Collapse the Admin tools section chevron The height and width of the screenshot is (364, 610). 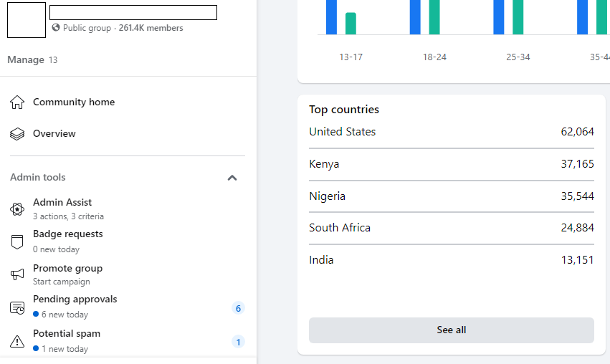tap(232, 178)
